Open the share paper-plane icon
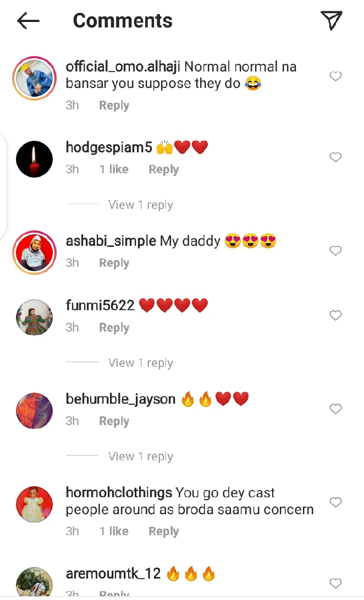The image size is (364, 600). (331, 20)
